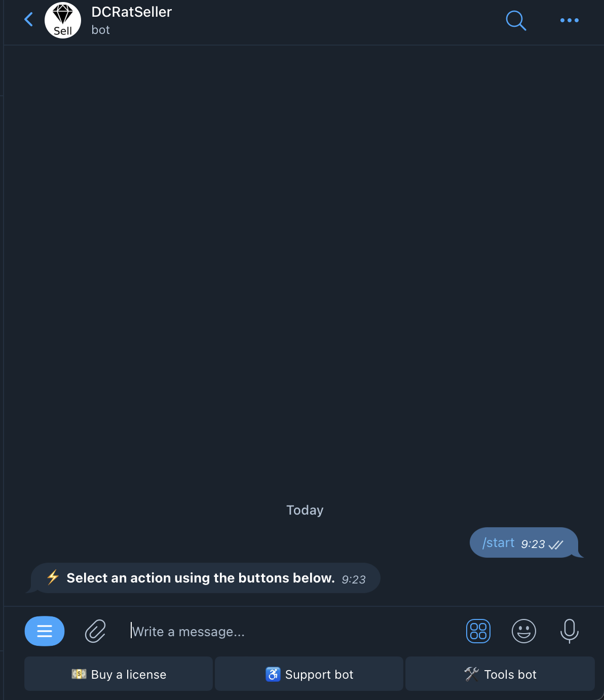Click the back arrow in the chat header
The width and height of the screenshot is (604, 700).
[x=29, y=20]
